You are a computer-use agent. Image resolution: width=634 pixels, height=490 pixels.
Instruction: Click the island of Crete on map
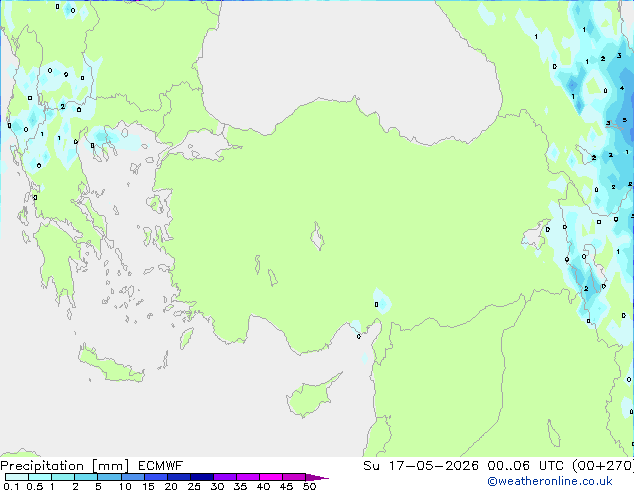click(x=110, y=365)
